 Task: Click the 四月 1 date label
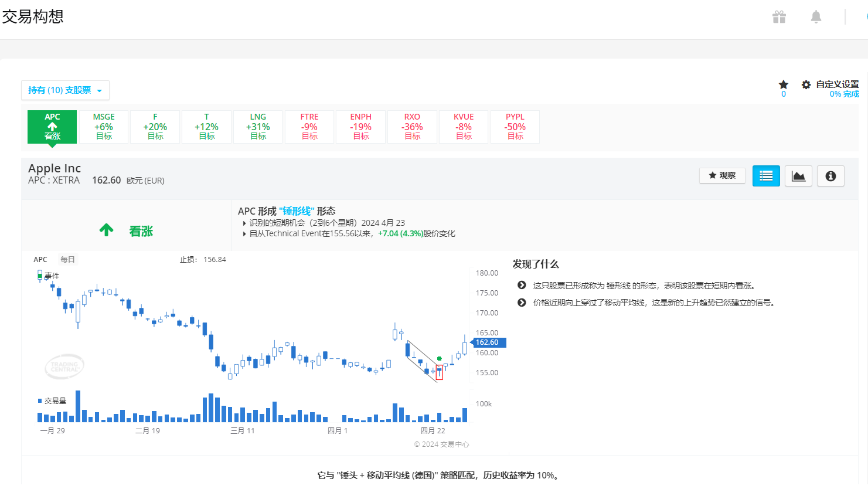[x=338, y=430]
